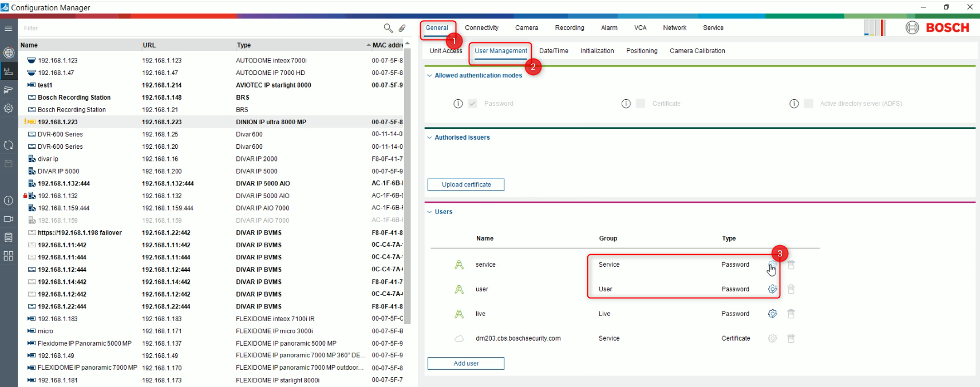This screenshot has height=387, width=980.
Task: Click the cloud icon for dm203.cbs.boschsecurity.com
Action: tap(459, 338)
